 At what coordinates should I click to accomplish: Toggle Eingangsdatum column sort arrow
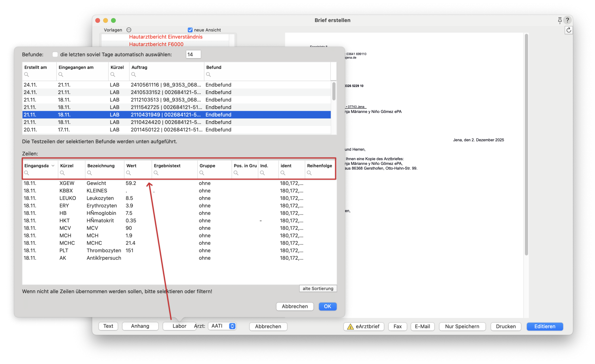53,165
